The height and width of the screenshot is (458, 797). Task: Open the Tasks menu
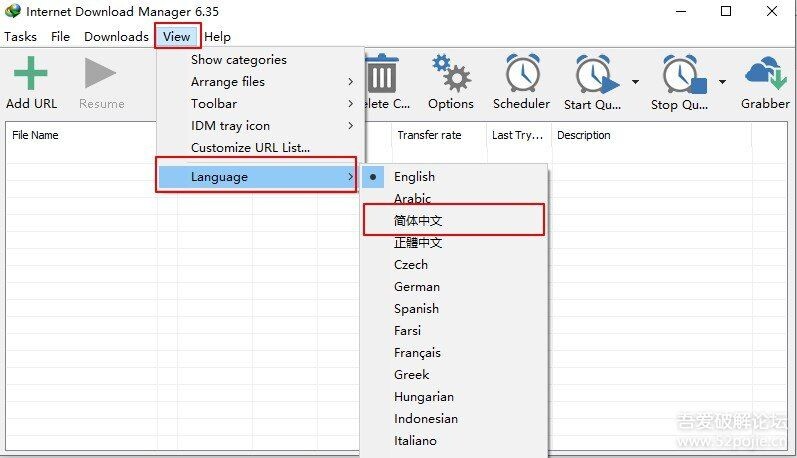[20, 37]
